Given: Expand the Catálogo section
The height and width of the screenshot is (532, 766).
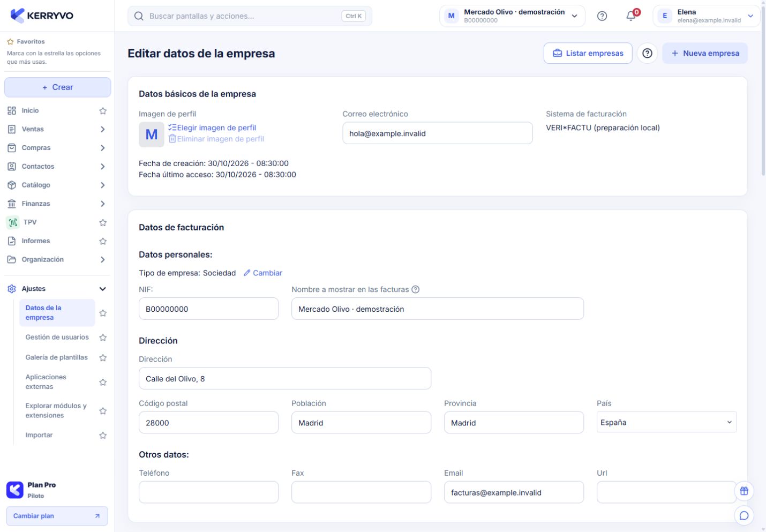Looking at the screenshot, I should pyautogui.click(x=103, y=185).
